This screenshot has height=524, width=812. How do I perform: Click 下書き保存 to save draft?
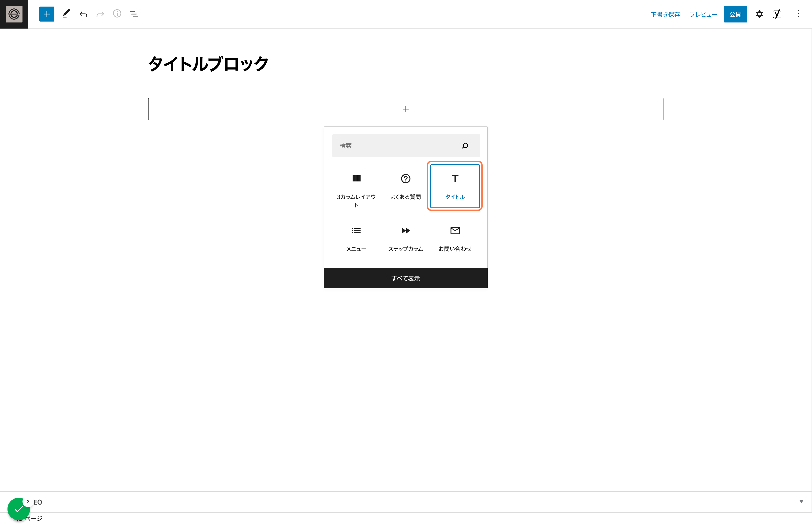tap(665, 14)
